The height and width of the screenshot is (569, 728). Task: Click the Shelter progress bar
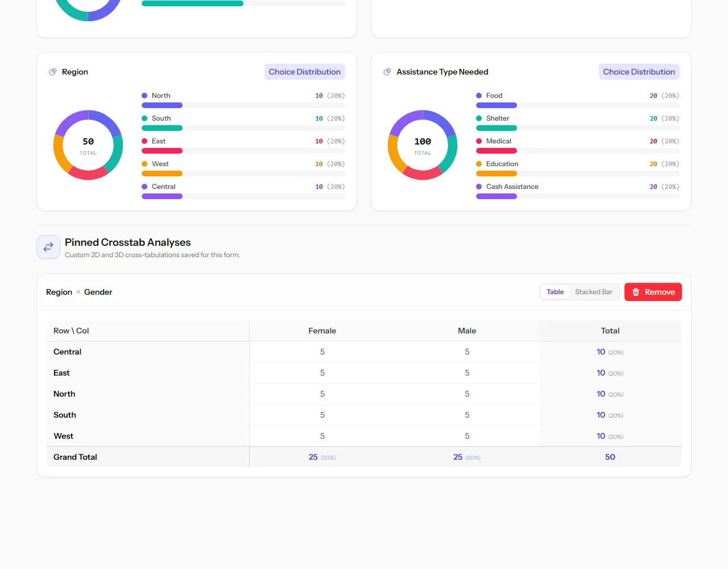point(578,128)
